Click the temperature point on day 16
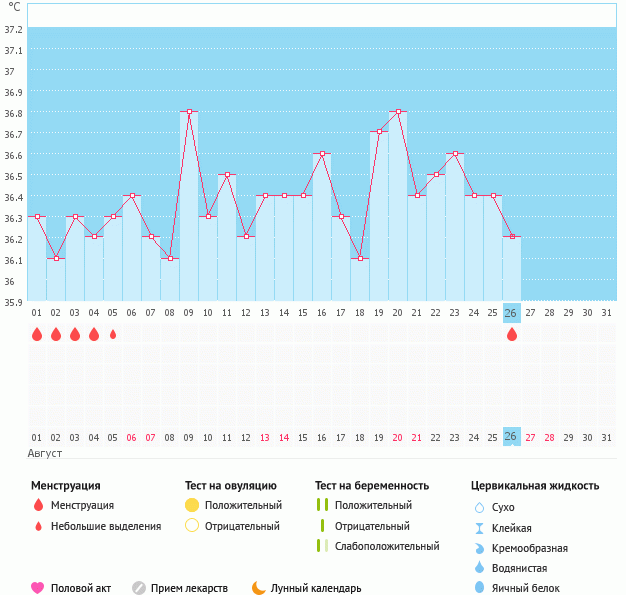The width and height of the screenshot is (626, 595). pos(322,154)
